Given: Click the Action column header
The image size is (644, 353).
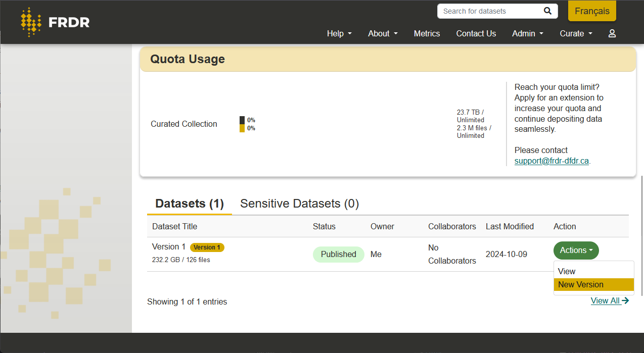Looking at the screenshot, I should pos(565,226).
